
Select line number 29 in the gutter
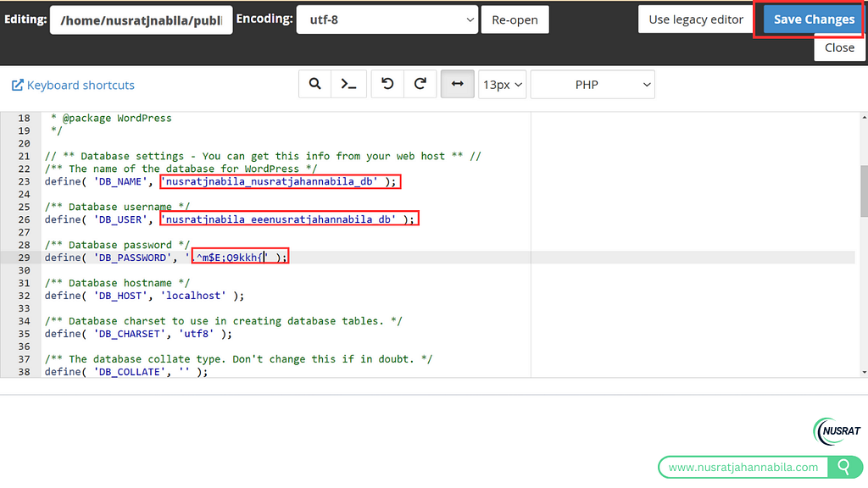[24, 258]
